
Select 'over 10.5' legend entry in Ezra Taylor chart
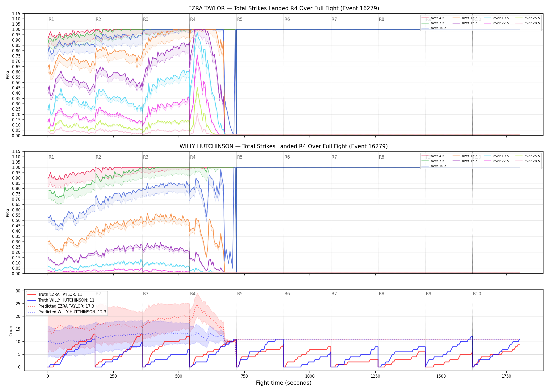coord(434,28)
